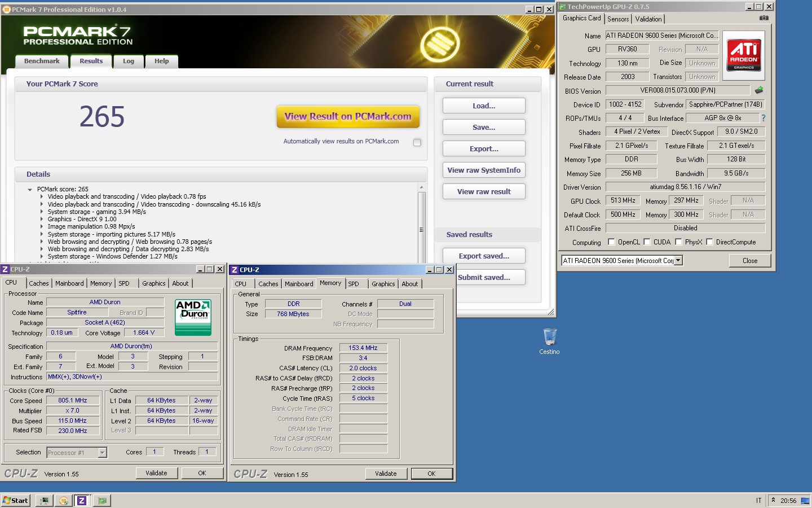Expand the Image manipulation row
This screenshot has height=508, width=812.
click(x=42, y=226)
